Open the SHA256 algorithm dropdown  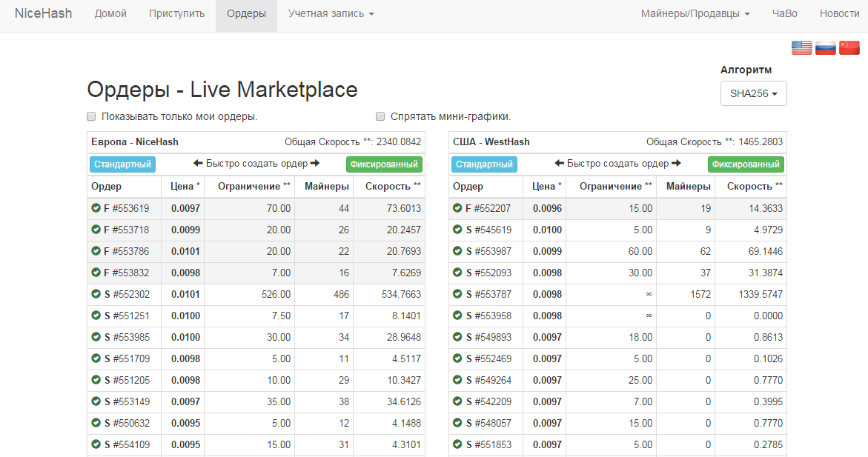pos(753,94)
